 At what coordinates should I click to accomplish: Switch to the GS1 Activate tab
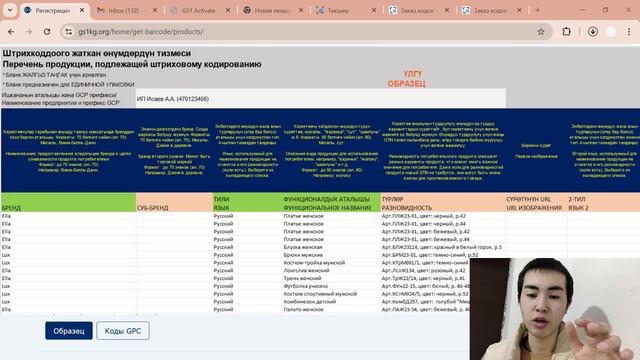[x=200, y=10]
